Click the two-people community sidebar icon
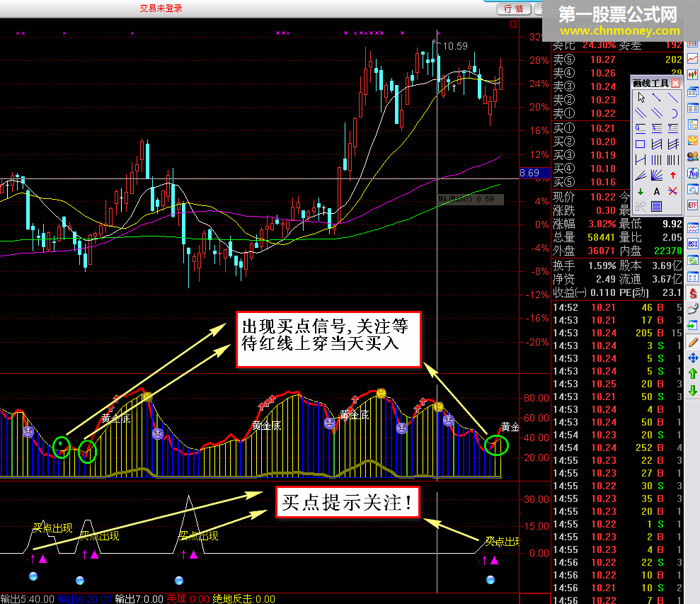The height and width of the screenshot is (604, 700). click(x=693, y=156)
